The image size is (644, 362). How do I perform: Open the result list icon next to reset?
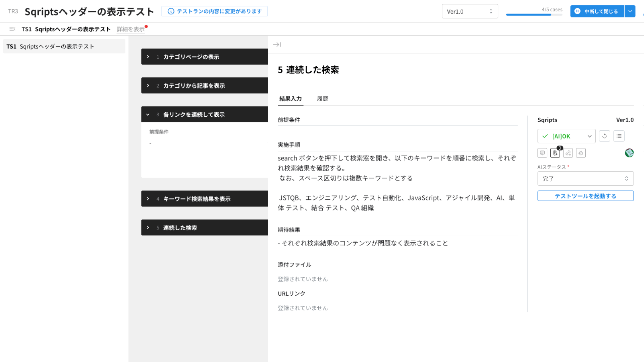coord(619,136)
